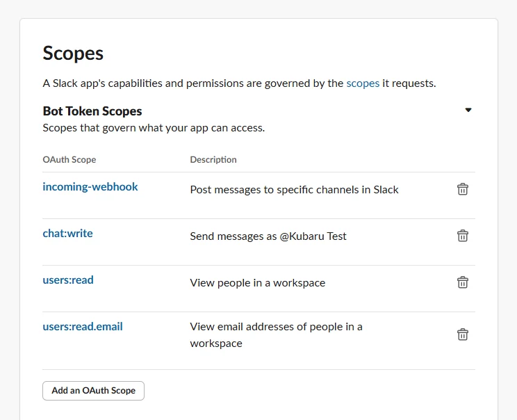Select text "Post messages to specific channels in Slack"
This screenshot has height=420, width=517.
click(294, 190)
